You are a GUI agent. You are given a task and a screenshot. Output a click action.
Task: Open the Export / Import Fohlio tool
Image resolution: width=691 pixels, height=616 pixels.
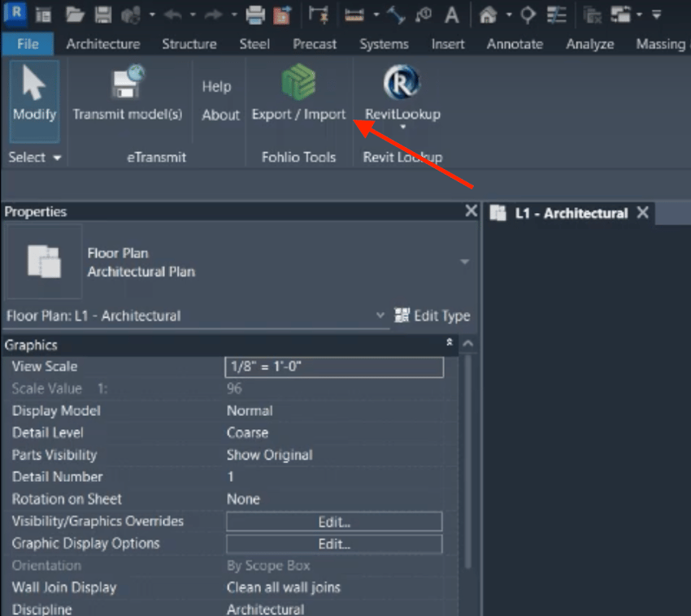[298, 89]
